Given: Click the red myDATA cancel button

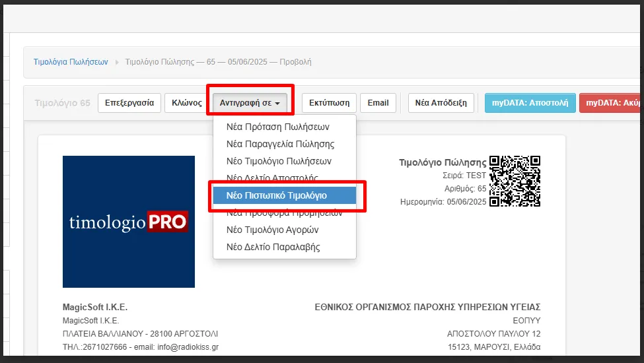Looking at the screenshot, I should [611, 103].
